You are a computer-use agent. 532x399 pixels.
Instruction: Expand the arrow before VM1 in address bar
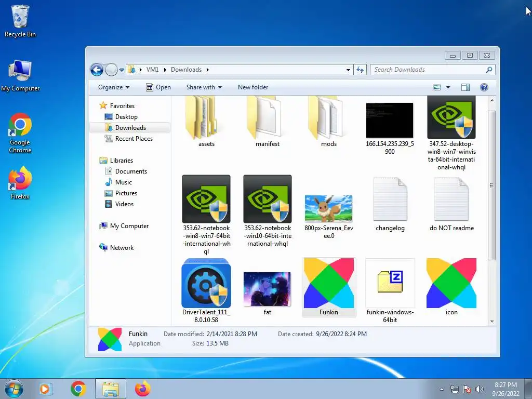(x=140, y=70)
